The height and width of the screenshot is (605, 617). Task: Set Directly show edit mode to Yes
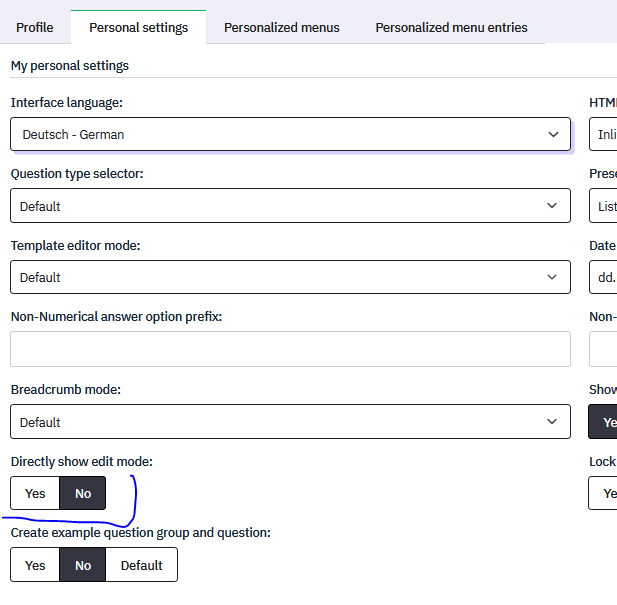35,493
